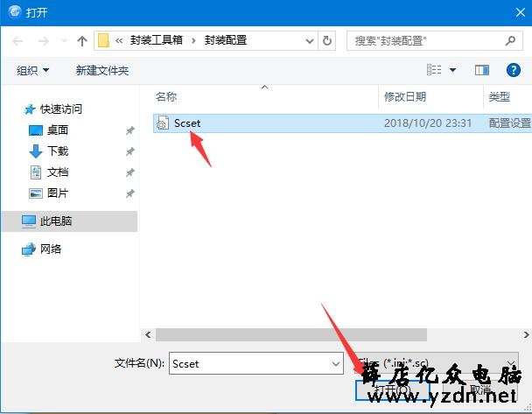532x414 pixels.
Task: Sort by 修改日期 column header
Action: pos(405,97)
